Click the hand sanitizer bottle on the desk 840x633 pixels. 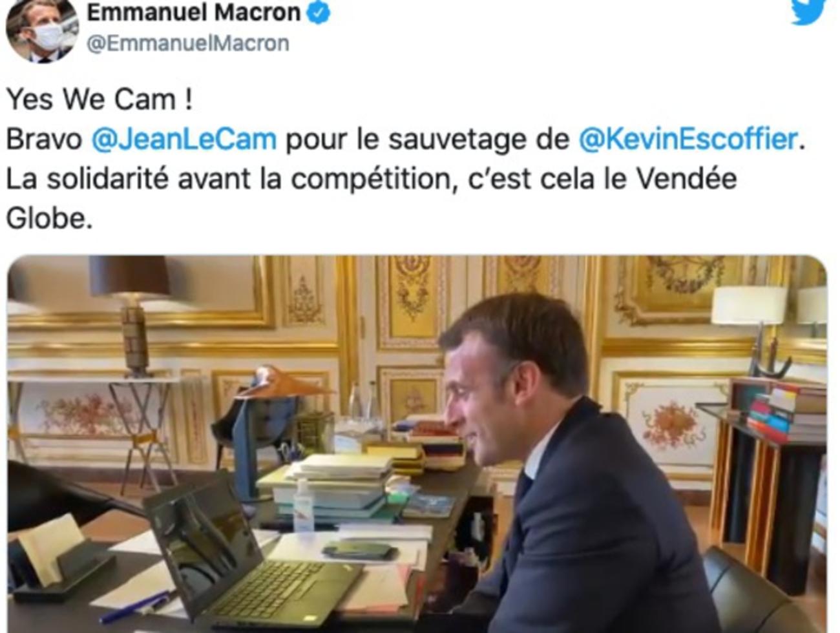[303, 505]
